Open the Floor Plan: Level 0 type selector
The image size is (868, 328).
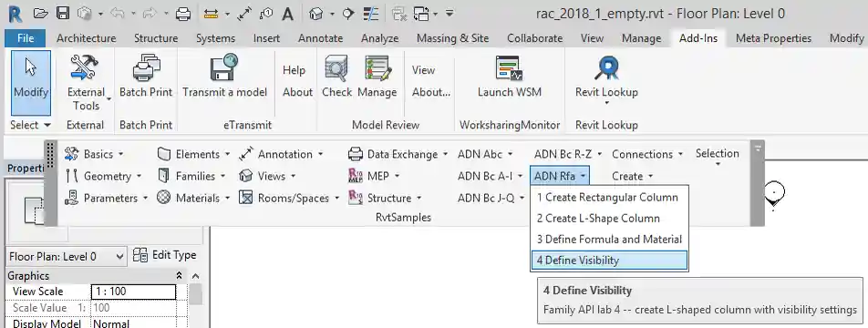point(67,257)
